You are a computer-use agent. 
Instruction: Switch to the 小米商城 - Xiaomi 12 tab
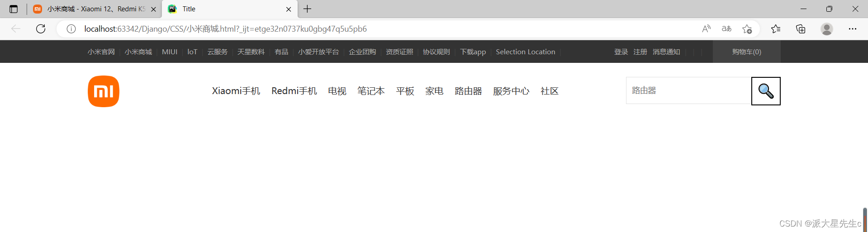(x=94, y=9)
